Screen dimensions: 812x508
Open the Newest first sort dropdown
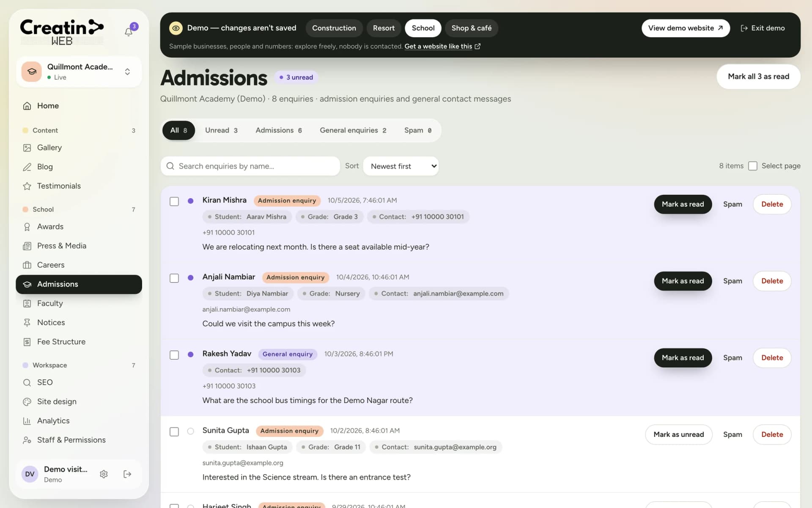pyautogui.click(x=401, y=166)
